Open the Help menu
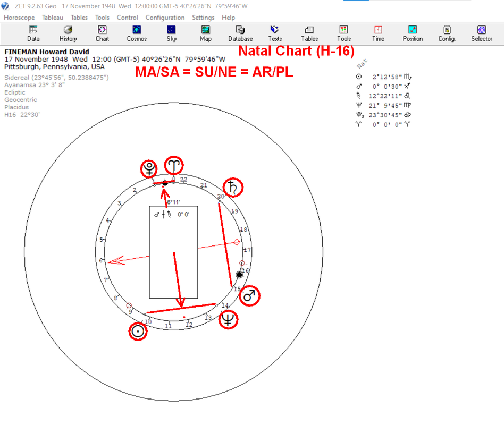This screenshot has height=425, width=504. (228, 18)
